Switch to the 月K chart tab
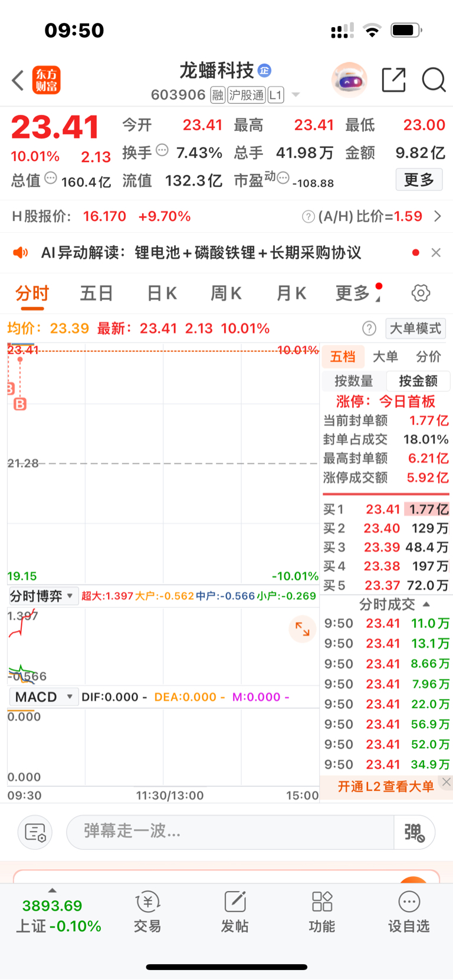Screen dimensions: 453x980 pos(291,293)
